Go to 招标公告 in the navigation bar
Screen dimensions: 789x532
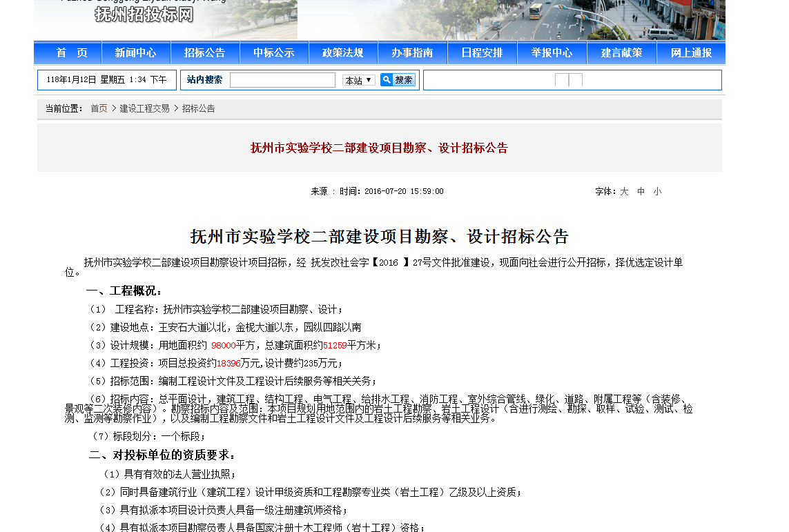(x=205, y=53)
